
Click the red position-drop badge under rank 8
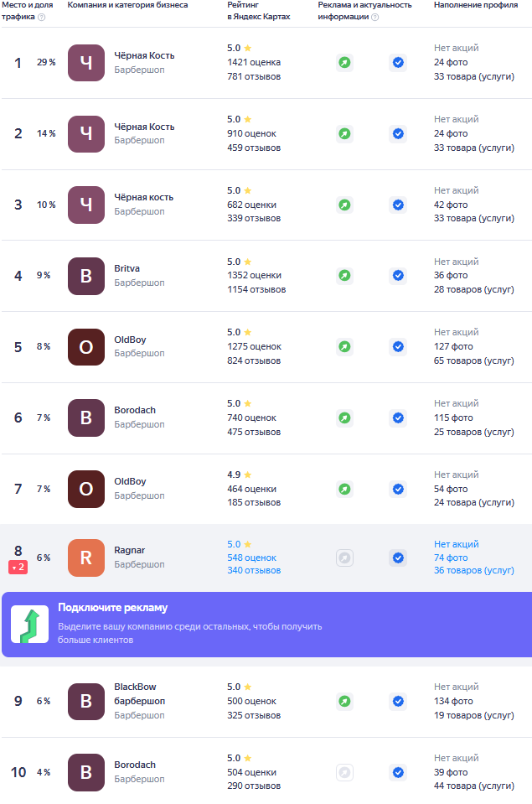click(x=18, y=568)
